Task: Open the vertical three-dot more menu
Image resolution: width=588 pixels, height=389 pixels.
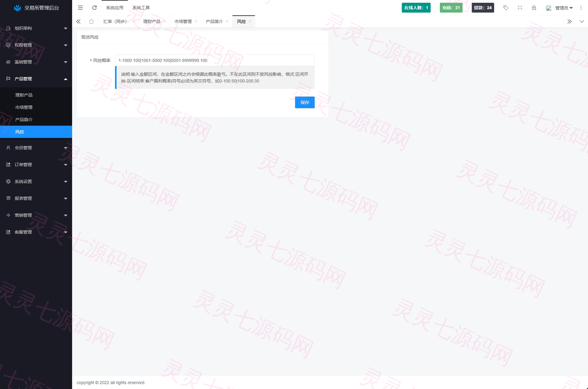Action: tap(581, 8)
